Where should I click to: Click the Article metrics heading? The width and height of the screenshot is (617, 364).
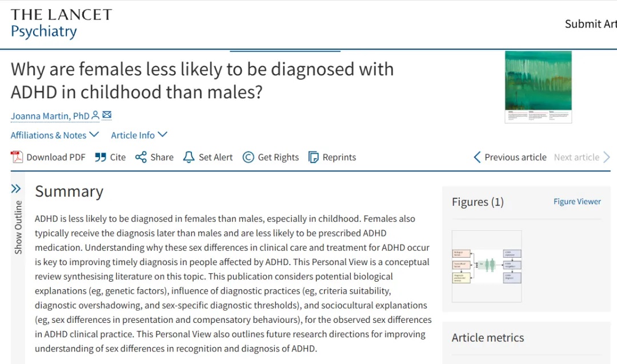[x=487, y=338]
